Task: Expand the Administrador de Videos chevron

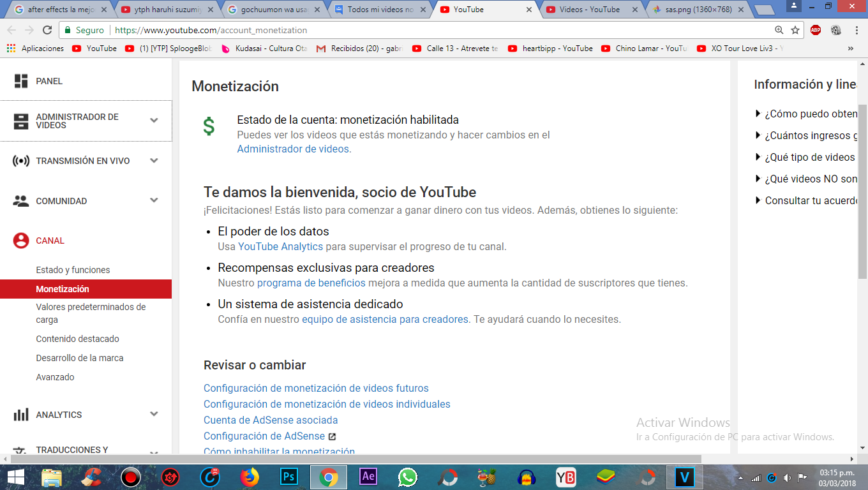Action: click(x=154, y=121)
